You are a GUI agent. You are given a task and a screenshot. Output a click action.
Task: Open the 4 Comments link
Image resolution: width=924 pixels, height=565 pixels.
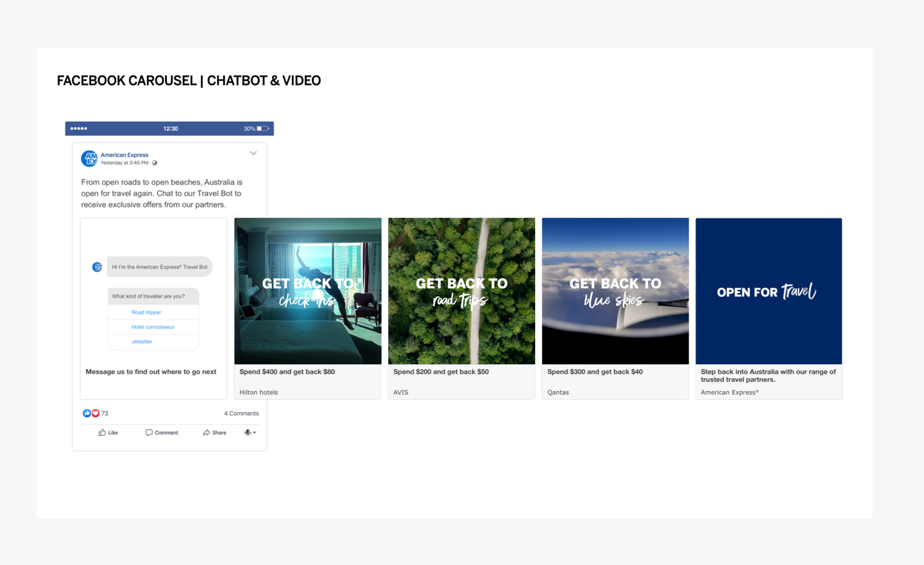pyautogui.click(x=241, y=413)
